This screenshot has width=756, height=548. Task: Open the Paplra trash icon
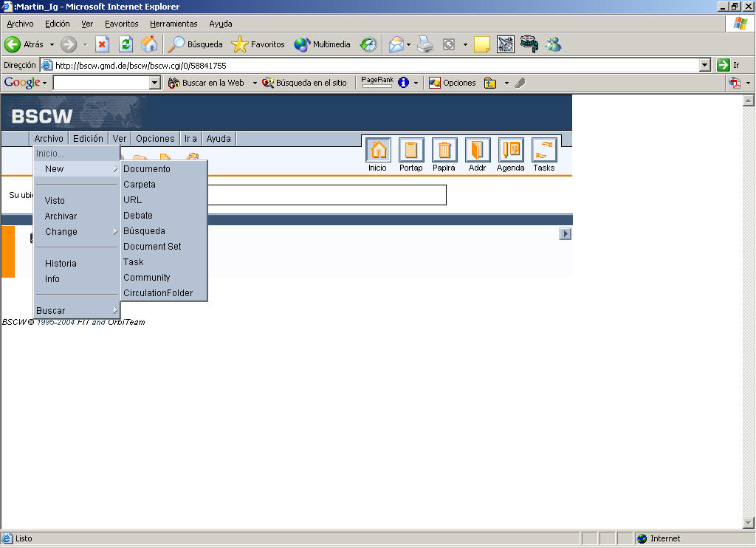(x=444, y=150)
